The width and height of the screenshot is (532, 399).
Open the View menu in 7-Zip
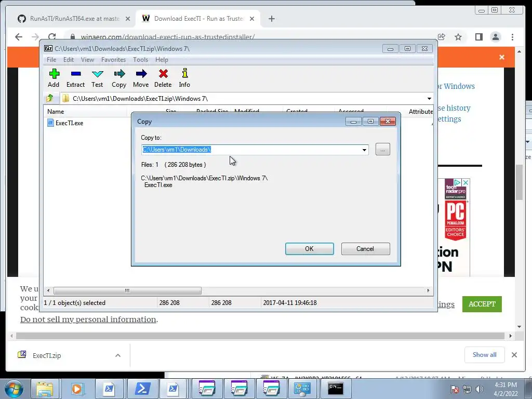tap(87, 60)
